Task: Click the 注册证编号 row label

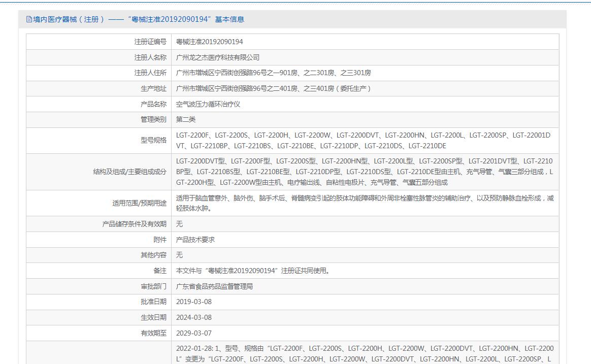Action: (x=150, y=42)
